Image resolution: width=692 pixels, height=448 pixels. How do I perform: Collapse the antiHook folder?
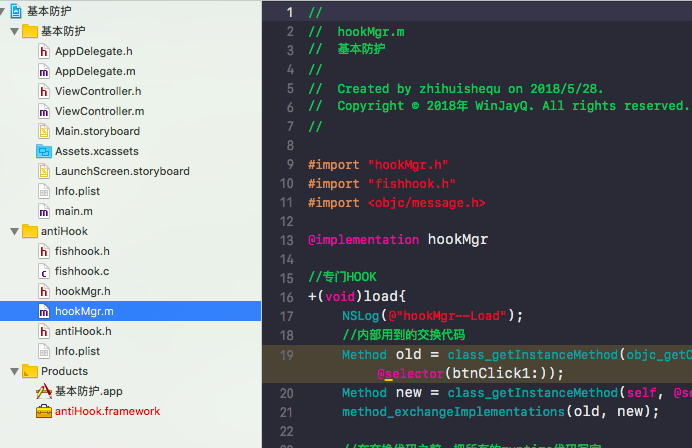pos(15,231)
